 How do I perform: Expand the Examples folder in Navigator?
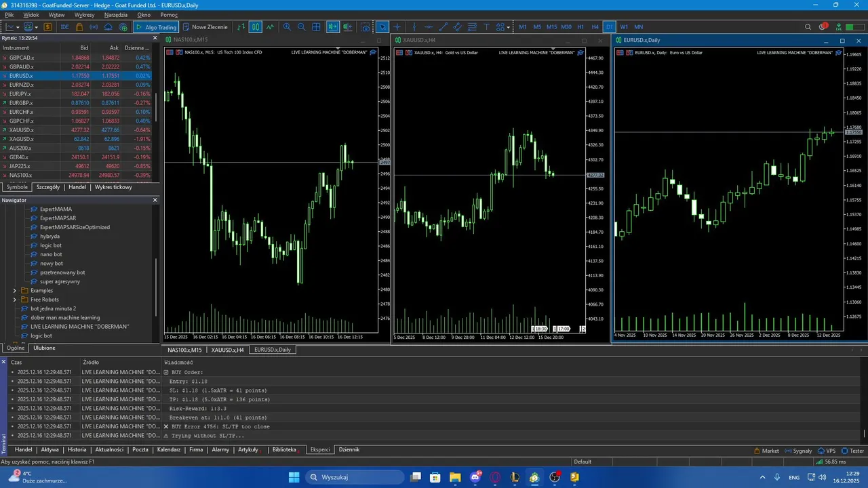click(15, 291)
